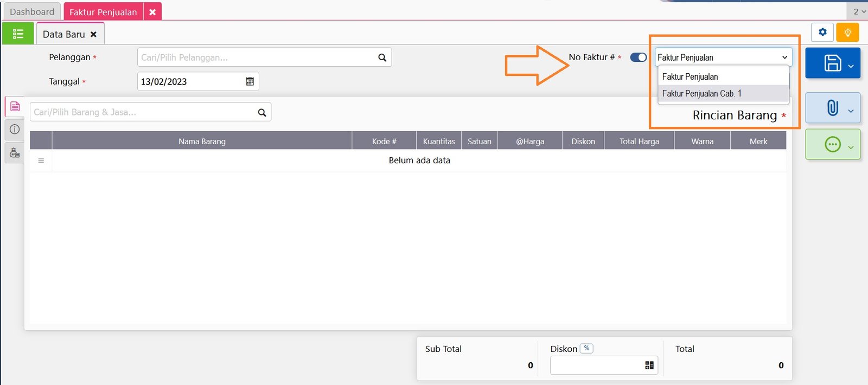Open the settings gear icon
Image resolution: width=868 pixels, height=385 pixels.
(822, 33)
